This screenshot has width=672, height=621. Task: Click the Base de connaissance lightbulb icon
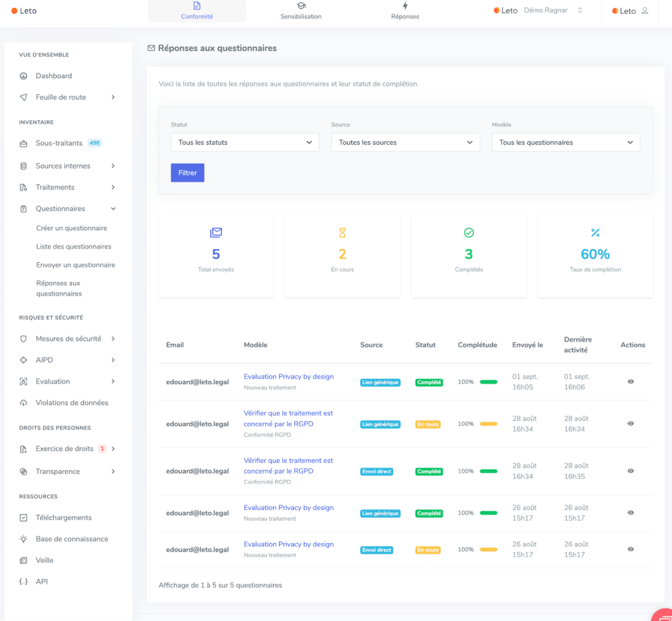[24, 539]
